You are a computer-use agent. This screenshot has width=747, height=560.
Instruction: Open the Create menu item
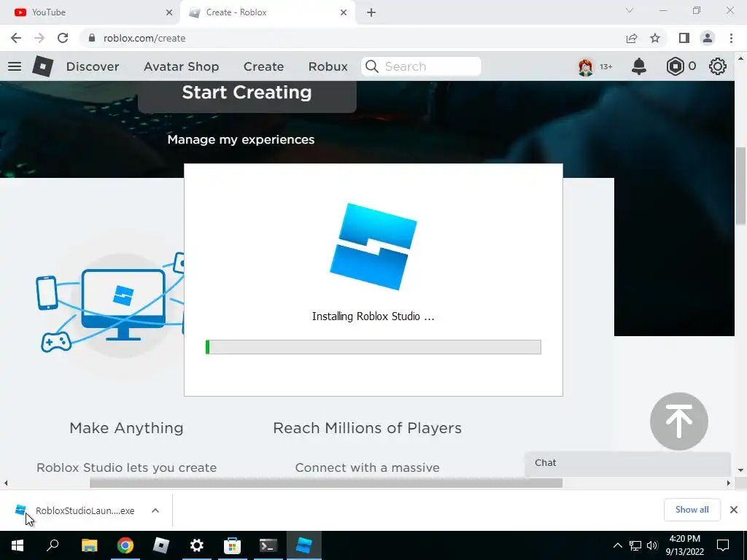point(263,66)
